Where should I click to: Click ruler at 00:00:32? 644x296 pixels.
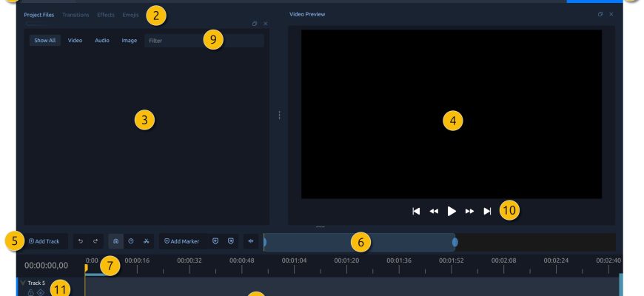(x=189, y=260)
